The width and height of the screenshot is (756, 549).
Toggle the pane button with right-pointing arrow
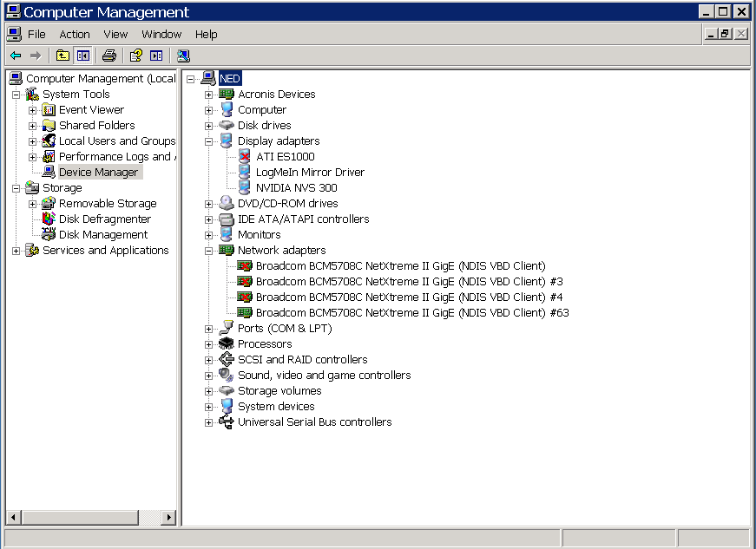[x=156, y=56]
